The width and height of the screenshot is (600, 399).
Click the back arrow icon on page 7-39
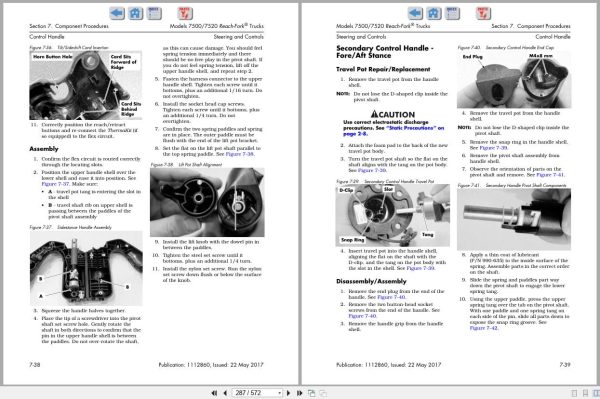coord(415,13)
